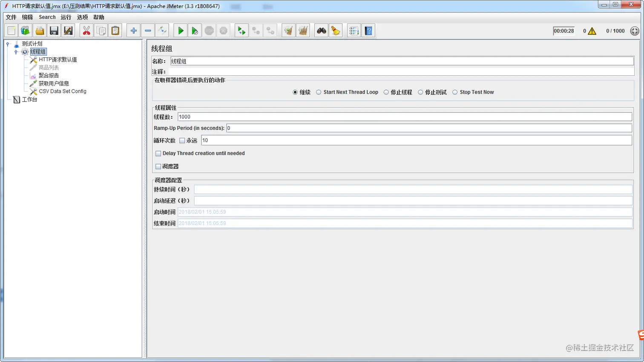Click the 线程数 field showing 1000

pyautogui.click(x=405, y=117)
